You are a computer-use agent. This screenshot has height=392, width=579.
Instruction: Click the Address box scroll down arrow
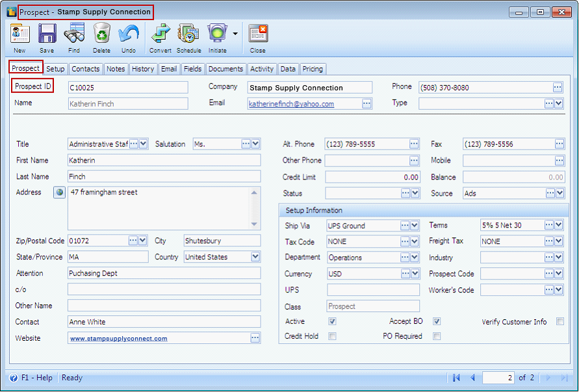click(254, 224)
